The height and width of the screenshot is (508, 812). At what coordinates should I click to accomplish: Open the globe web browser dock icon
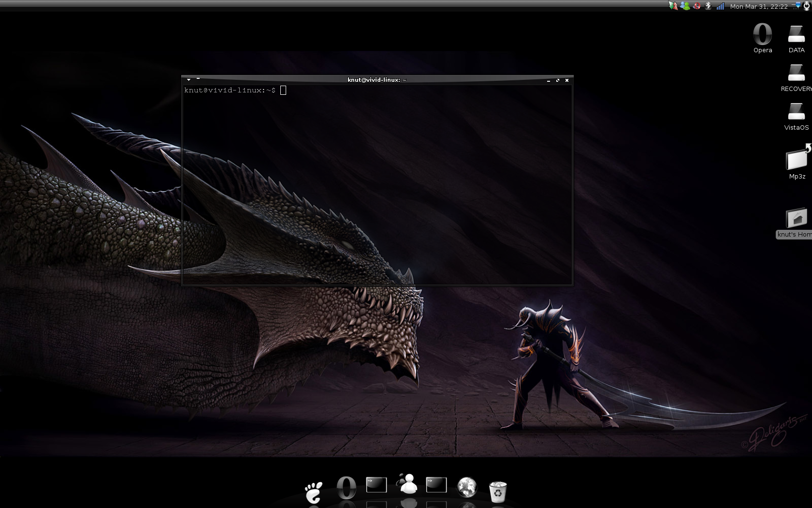(x=467, y=487)
